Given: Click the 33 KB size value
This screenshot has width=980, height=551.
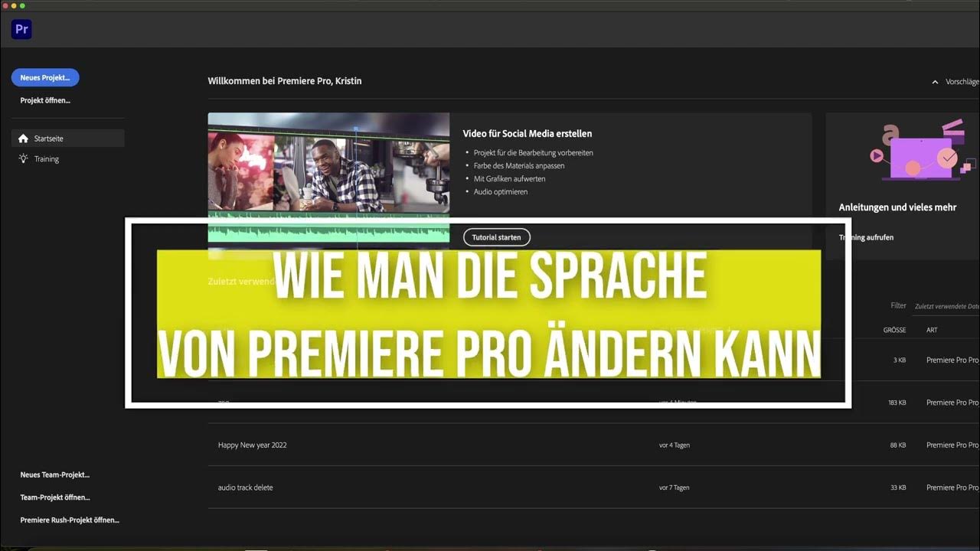Looking at the screenshot, I should pos(898,487).
